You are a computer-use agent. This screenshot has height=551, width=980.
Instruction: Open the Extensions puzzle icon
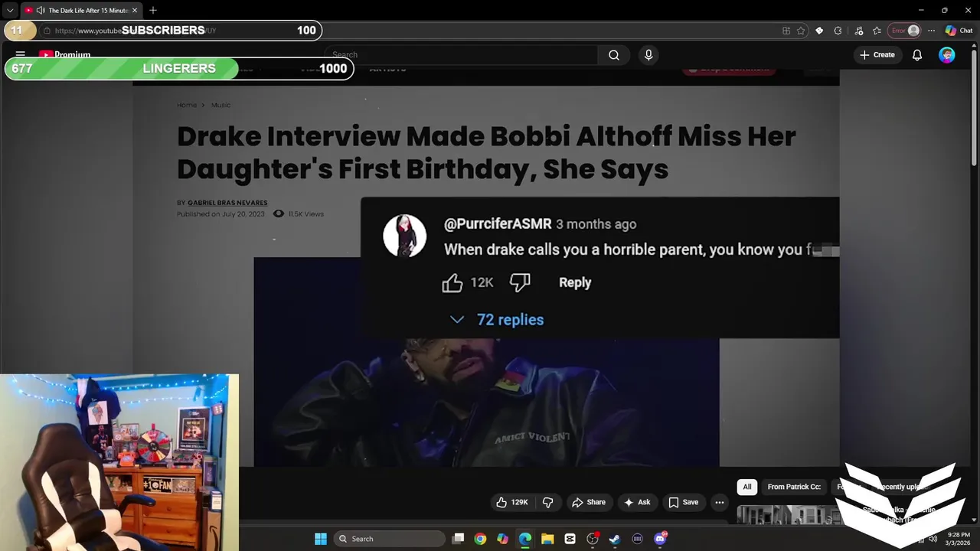click(x=838, y=31)
